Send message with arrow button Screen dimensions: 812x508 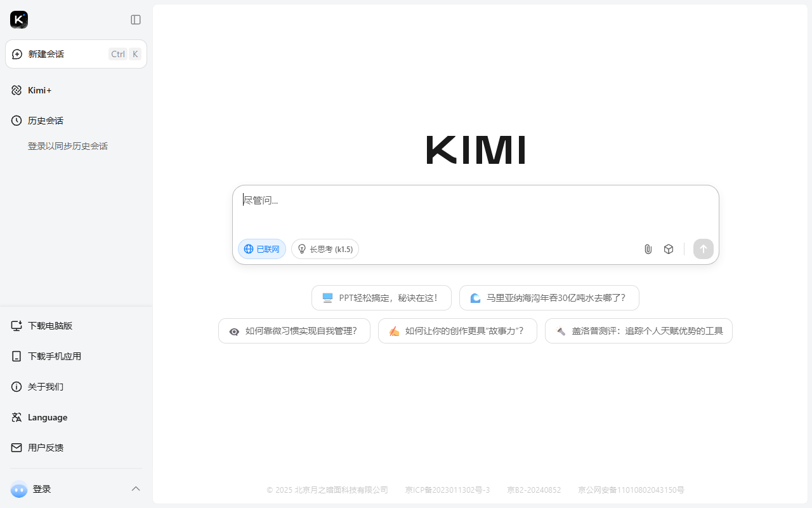pos(704,249)
